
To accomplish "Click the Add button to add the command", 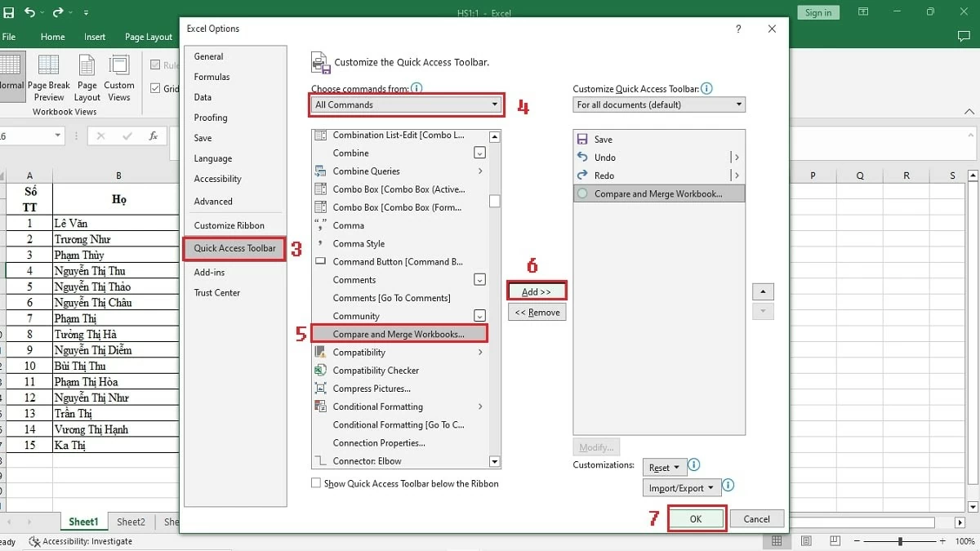I will 537,291.
